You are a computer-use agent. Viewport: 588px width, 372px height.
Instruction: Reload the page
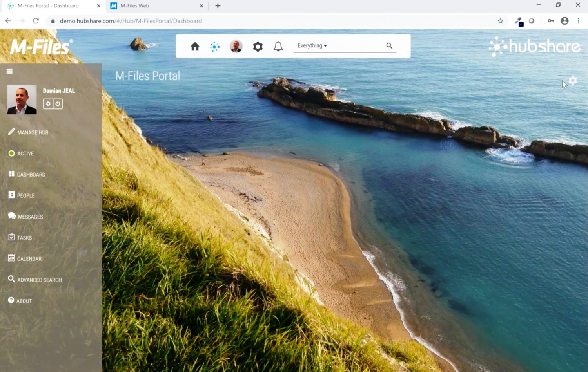pos(36,21)
